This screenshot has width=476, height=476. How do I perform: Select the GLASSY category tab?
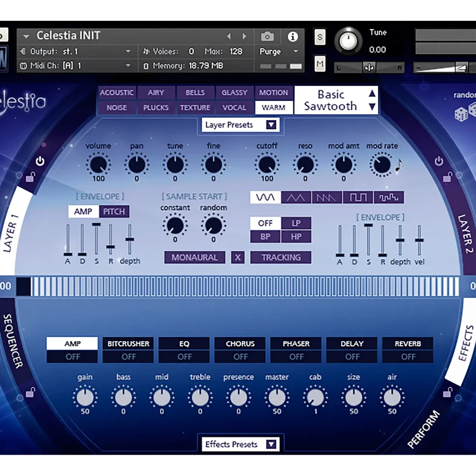(x=234, y=93)
